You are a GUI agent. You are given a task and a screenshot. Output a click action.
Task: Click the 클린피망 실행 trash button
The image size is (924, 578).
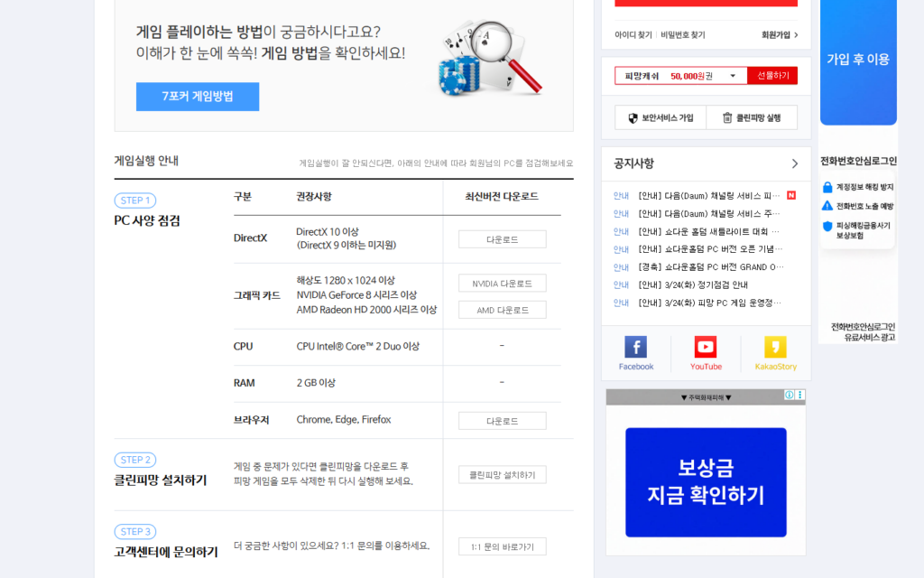tap(752, 117)
